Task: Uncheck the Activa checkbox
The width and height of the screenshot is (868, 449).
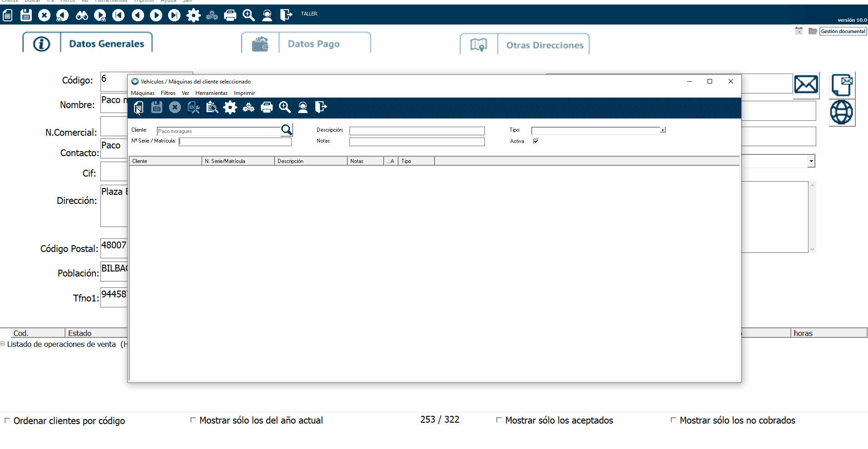Action: coord(536,141)
